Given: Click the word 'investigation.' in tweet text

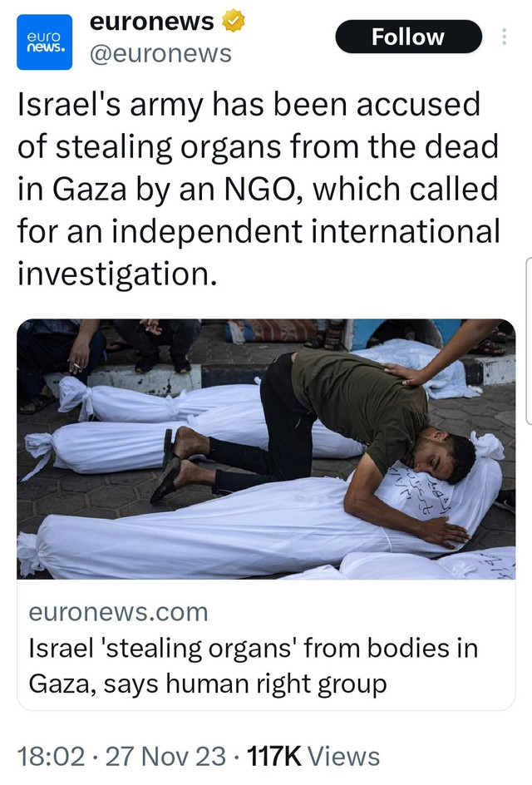Looking at the screenshot, I should tap(117, 274).
